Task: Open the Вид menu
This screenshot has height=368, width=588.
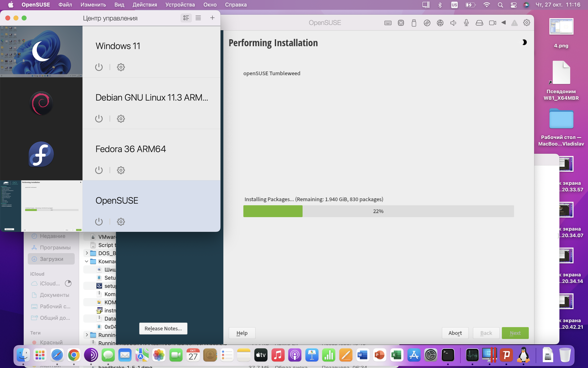Action: coord(119,5)
